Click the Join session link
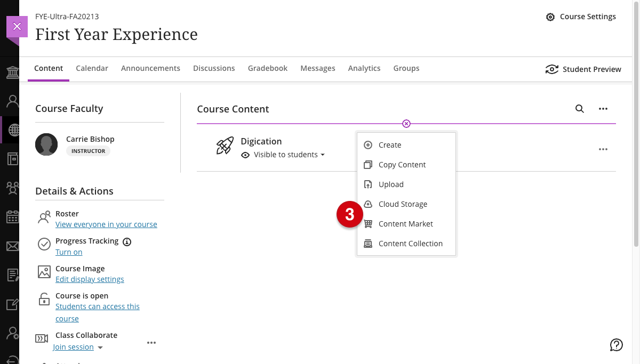The height and width of the screenshot is (364, 640). point(74,347)
